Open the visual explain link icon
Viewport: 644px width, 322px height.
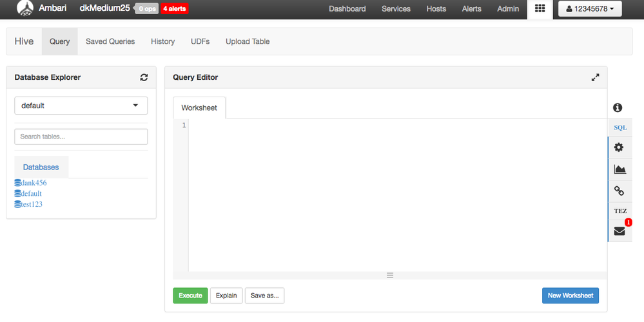[x=619, y=191]
